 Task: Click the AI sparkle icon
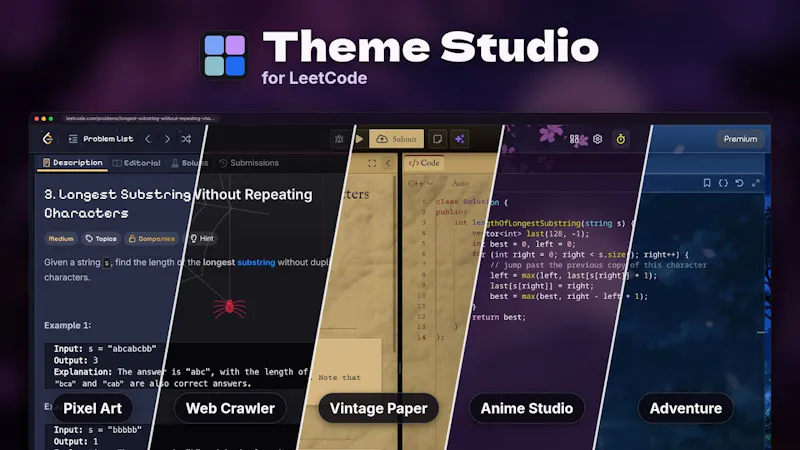click(x=460, y=139)
